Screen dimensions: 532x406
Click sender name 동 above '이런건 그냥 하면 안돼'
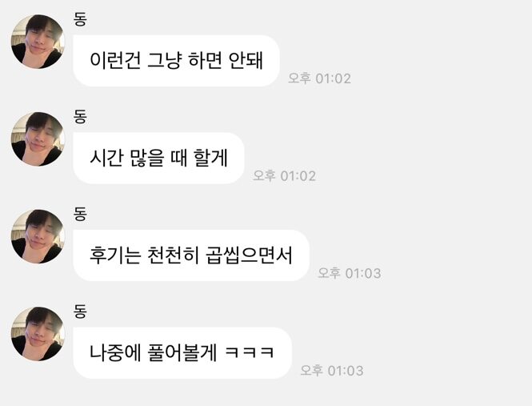[80, 18]
